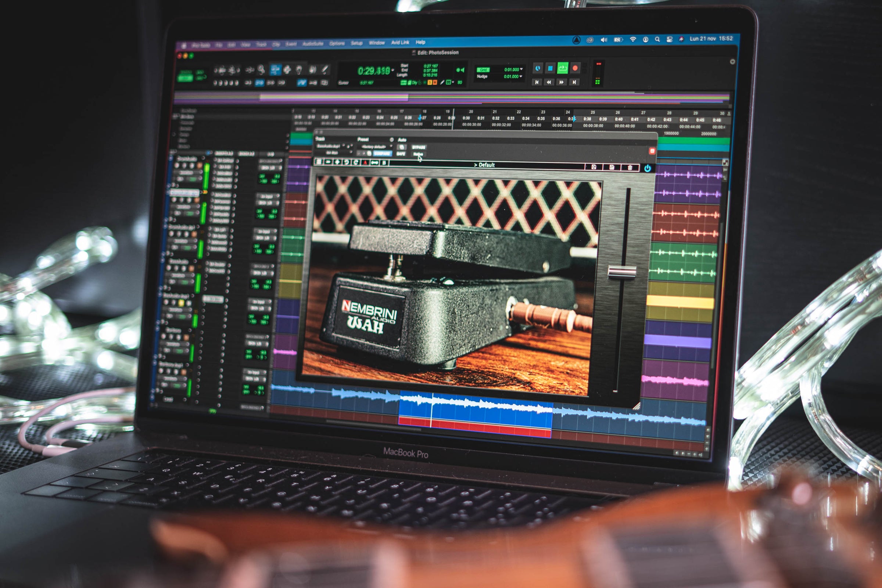Click the plugin's trash delete preset icon
Screen dimensions: 882x588
630,168
